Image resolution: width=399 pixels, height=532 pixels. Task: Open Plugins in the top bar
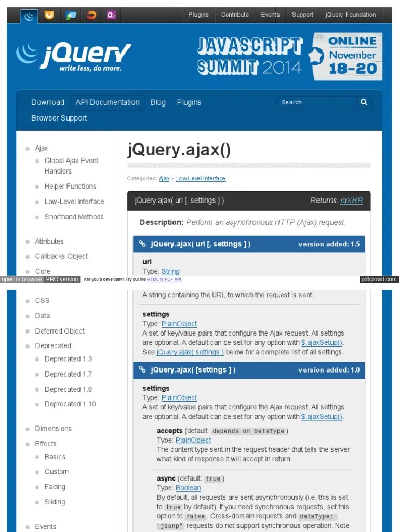pyautogui.click(x=198, y=15)
